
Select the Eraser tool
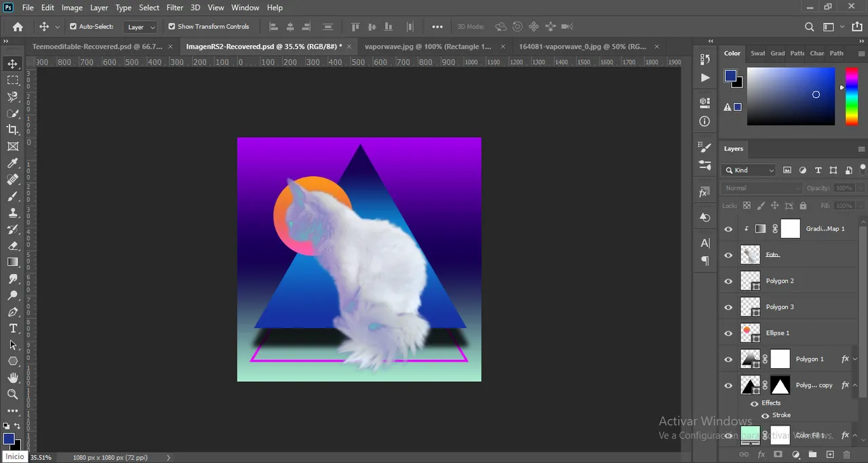point(13,245)
